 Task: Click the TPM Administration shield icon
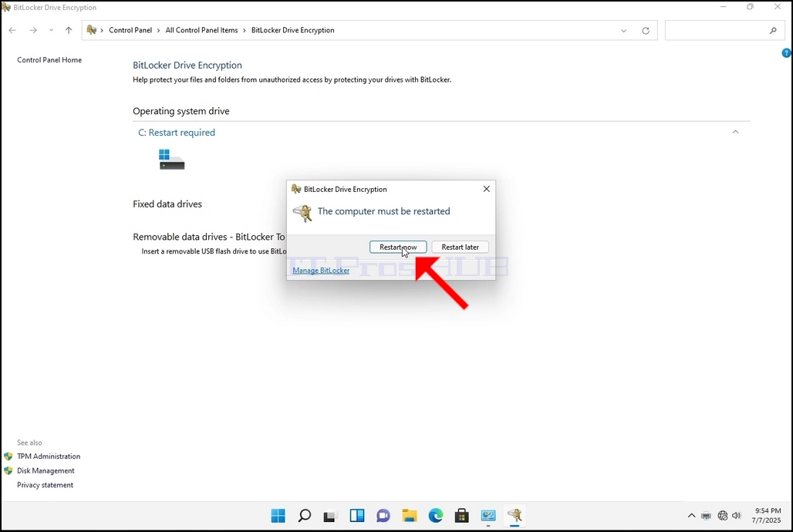(x=8, y=456)
